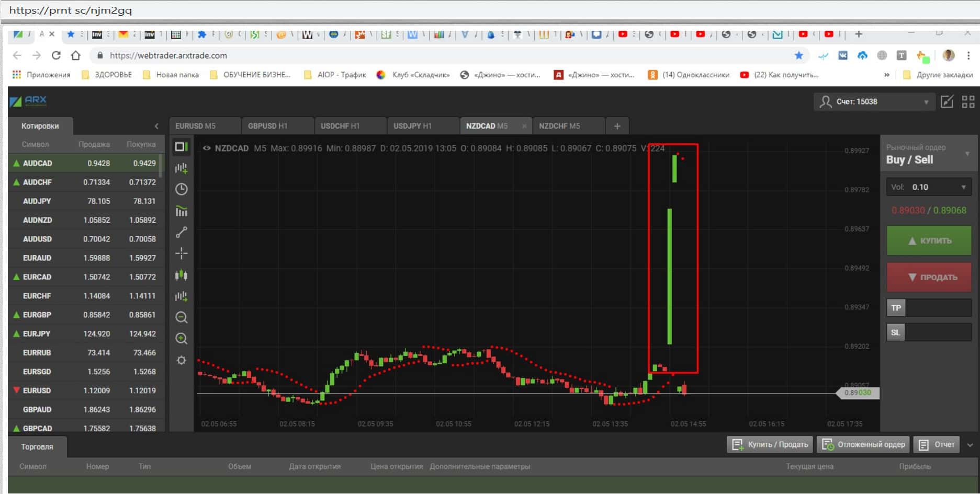This screenshot has height=494, width=980.
Task: Toggle the NZDCAD chart eye visibility icon
Action: coord(207,148)
